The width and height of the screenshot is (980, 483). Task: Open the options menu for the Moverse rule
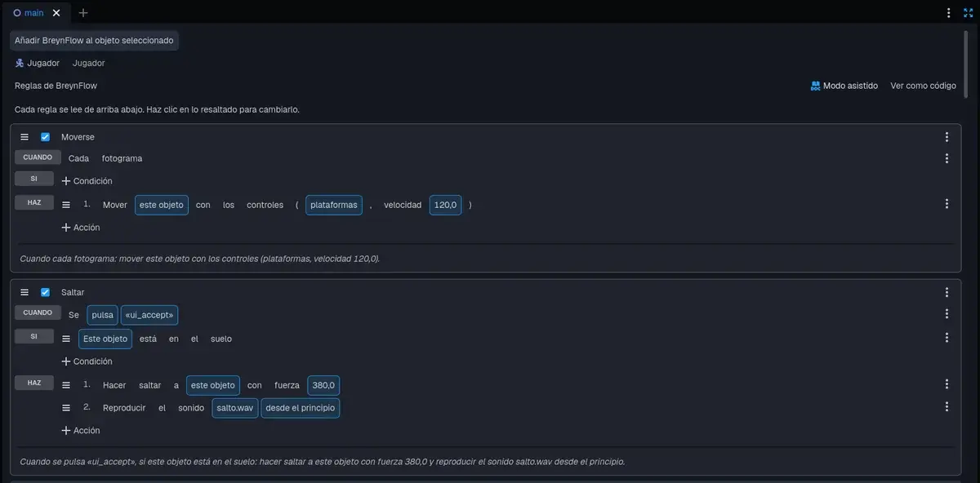click(x=947, y=137)
